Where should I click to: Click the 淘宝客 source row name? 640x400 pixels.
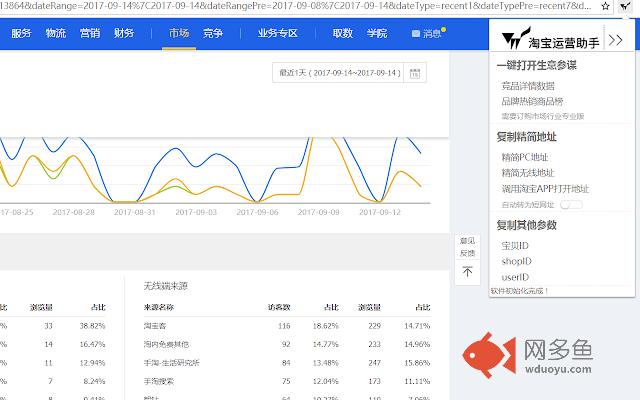[x=155, y=326]
